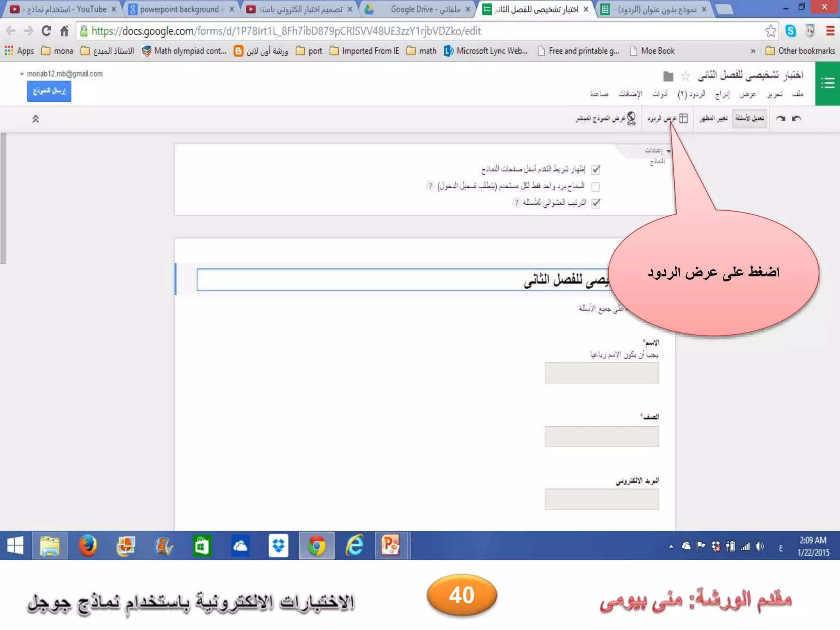Click the blue إرسال النموذج button
The height and width of the screenshot is (630, 840).
point(49,91)
